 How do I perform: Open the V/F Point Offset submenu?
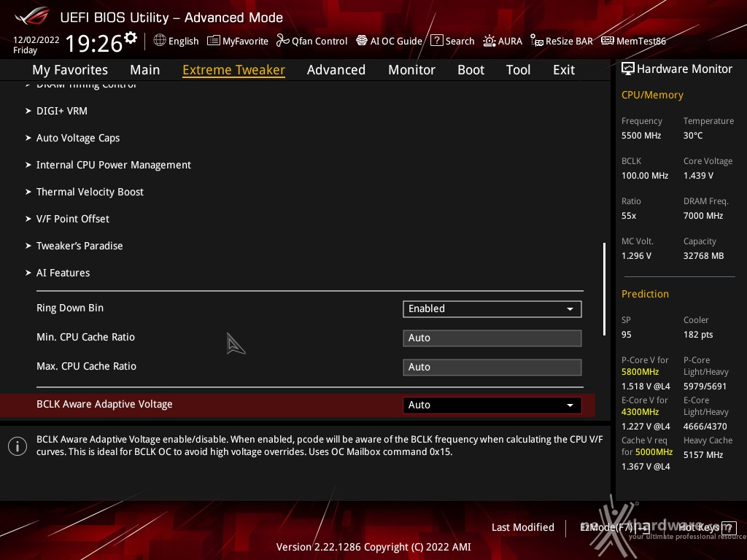[x=73, y=219]
